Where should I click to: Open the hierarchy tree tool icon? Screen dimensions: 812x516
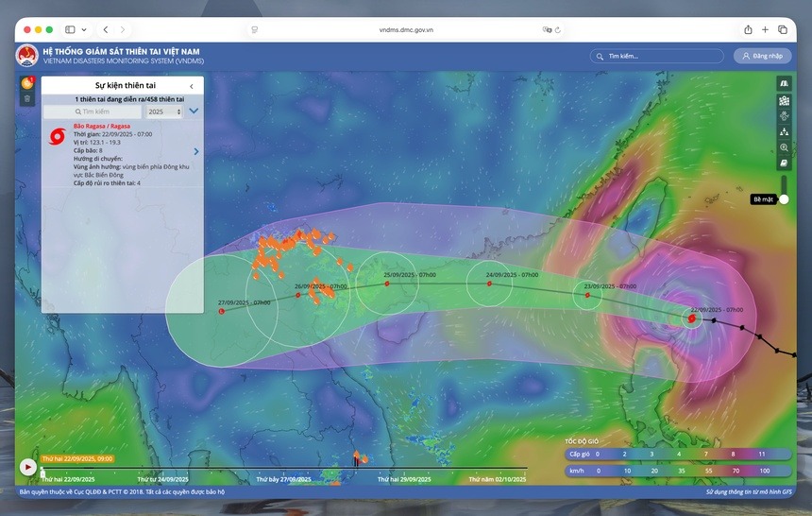pos(784,131)
